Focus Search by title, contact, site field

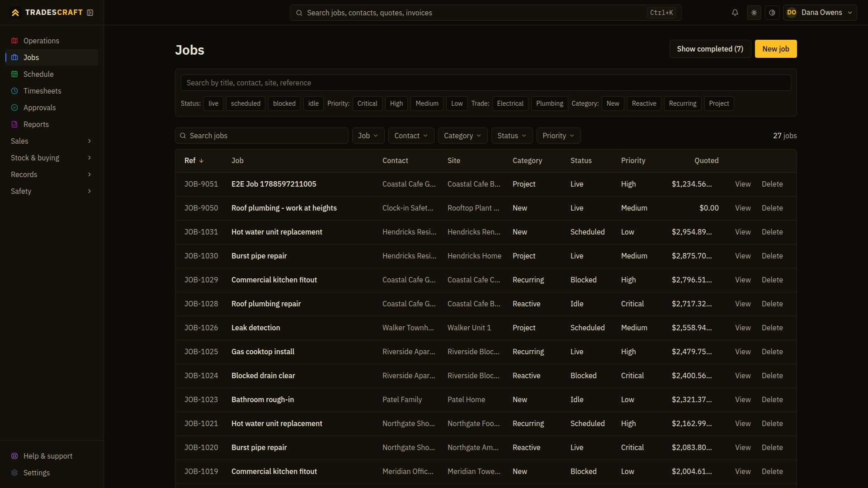click(486, 83)
